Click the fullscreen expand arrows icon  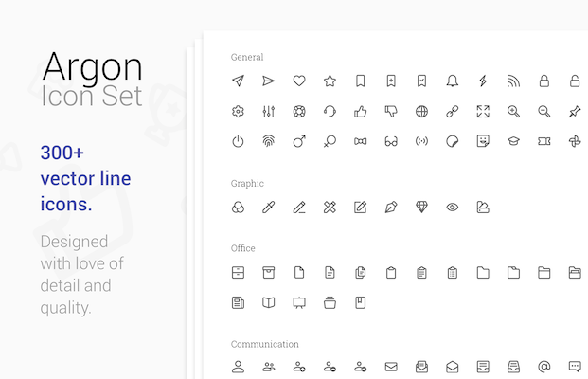(483, 112)
